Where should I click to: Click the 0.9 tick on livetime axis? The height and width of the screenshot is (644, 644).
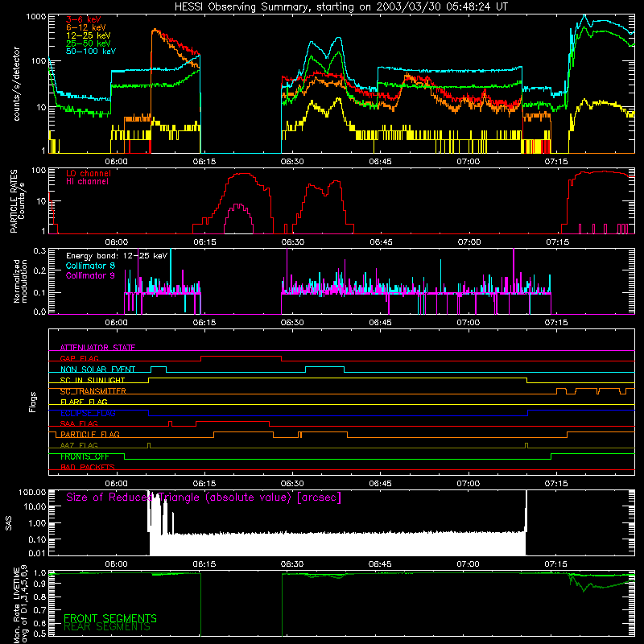click(39, 584)
